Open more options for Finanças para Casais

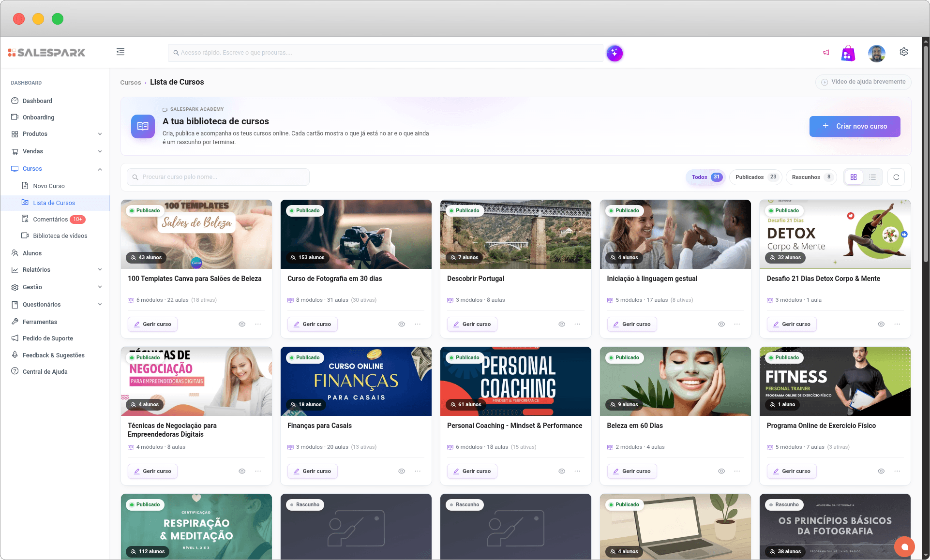pos(418,471)
